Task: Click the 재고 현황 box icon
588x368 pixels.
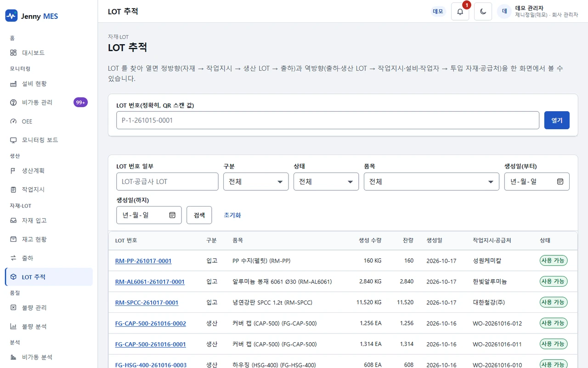Action: 13,239
